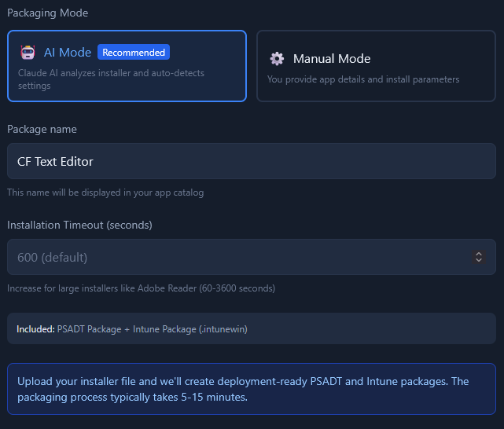Focus the Installation Timeout seconds field
The width and height of the screenshot is (504, 429).
252,257
